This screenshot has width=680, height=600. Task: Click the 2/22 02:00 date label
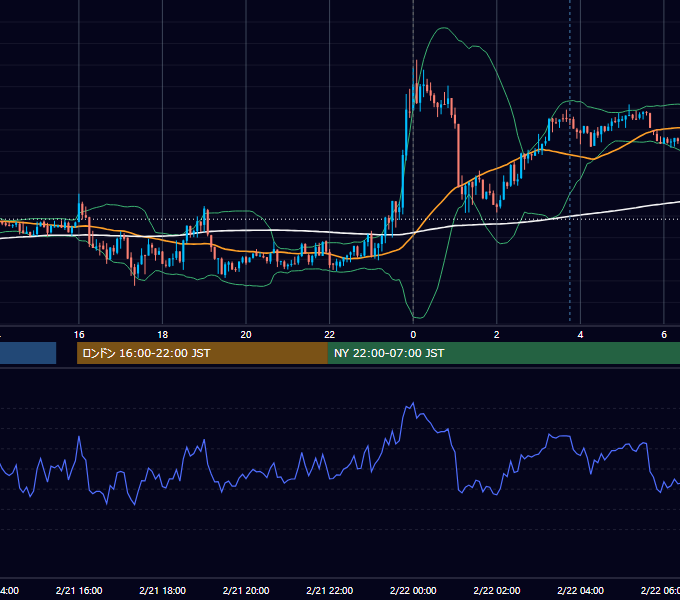[497, 591]
